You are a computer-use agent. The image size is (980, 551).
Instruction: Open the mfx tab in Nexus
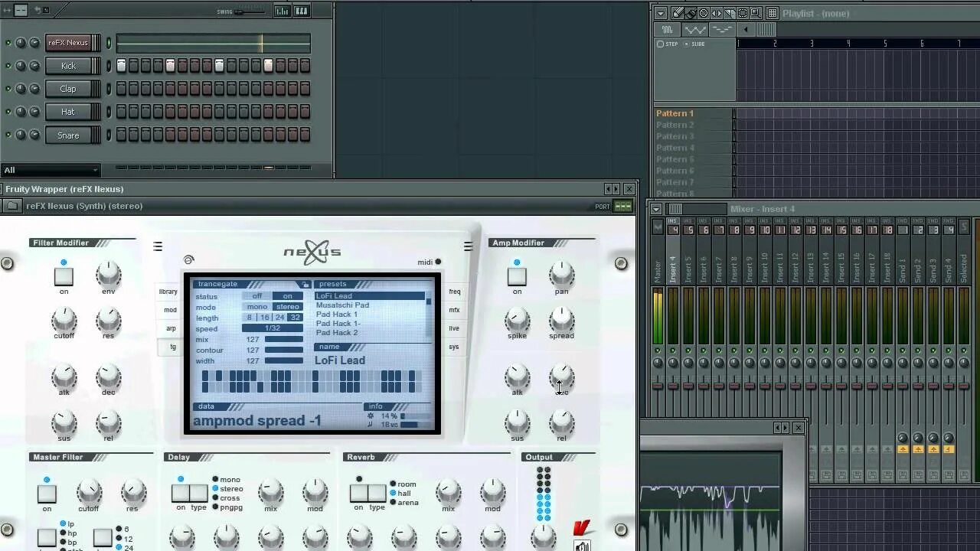pyautogui.click(x=454, y=310)
